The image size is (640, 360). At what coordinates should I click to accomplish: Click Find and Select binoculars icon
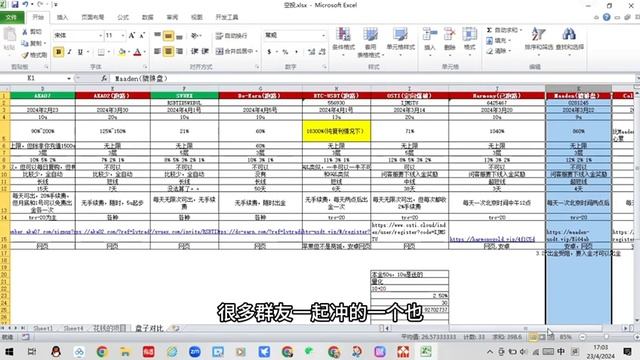(569, 35)
